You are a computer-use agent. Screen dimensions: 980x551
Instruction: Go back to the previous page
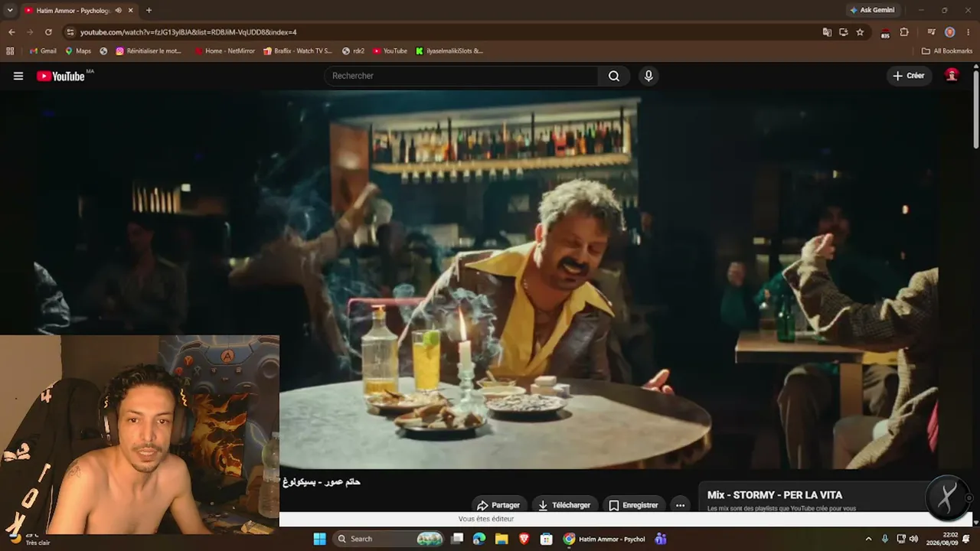tap(11, 32)
